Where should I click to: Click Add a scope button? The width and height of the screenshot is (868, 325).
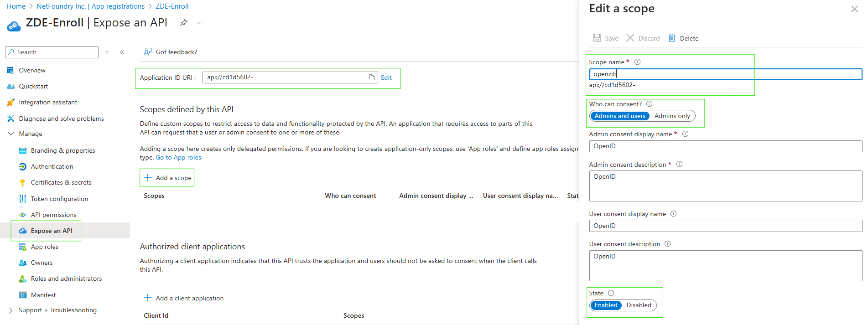[x=167, y=178]
